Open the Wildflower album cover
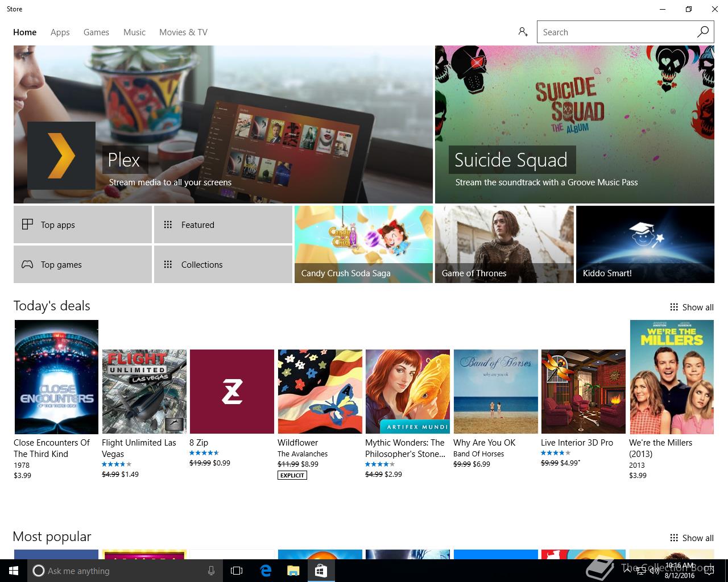 click(x=320, y=392)
